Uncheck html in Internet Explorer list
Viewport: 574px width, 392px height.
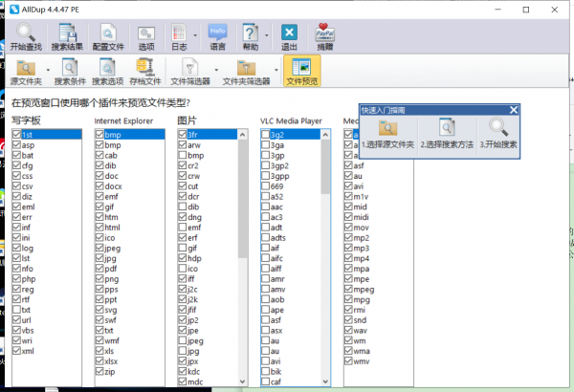click(x=99, y=227)
